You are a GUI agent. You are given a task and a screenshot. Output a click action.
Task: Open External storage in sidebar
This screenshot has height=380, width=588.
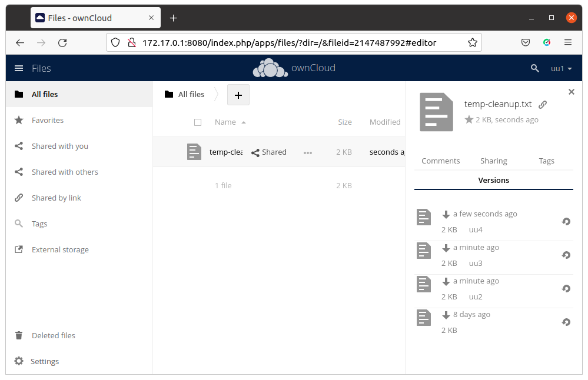point(79,249)
